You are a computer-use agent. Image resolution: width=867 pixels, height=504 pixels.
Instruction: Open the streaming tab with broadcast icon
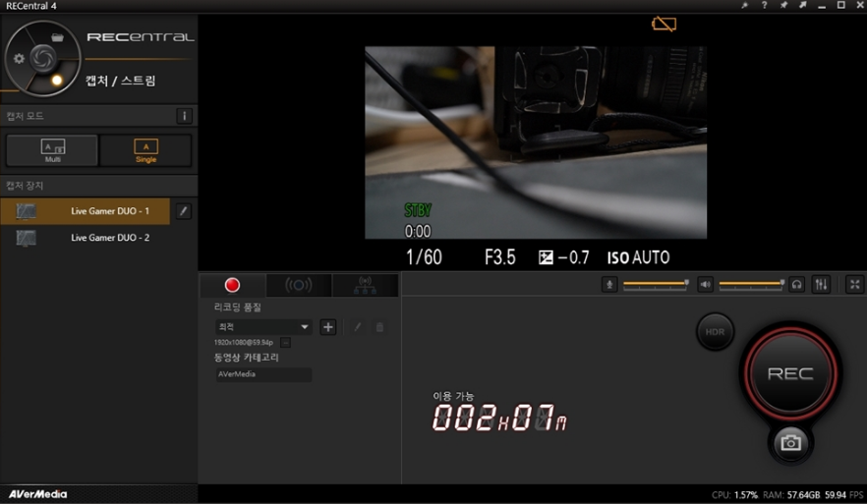[x=299, y=285]
